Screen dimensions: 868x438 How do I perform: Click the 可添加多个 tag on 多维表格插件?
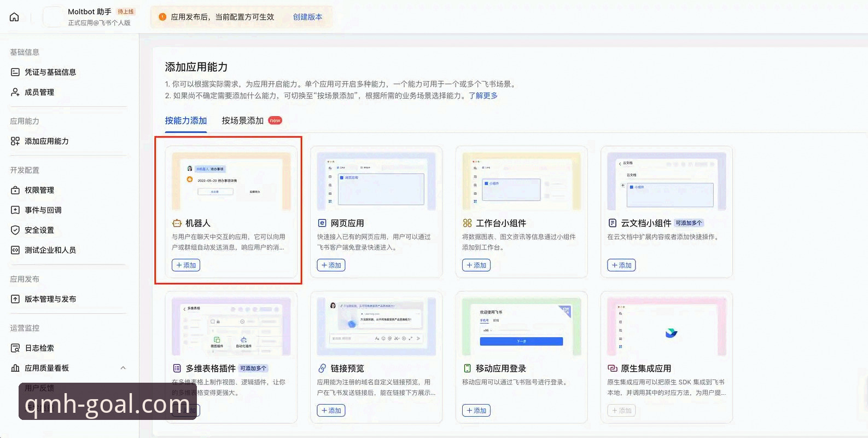(253, 368)
